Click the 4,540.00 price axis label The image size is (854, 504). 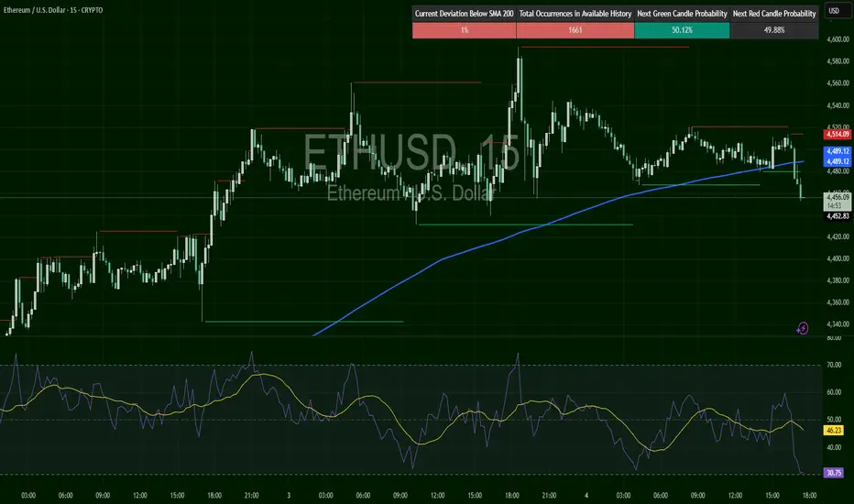point(838,105)
